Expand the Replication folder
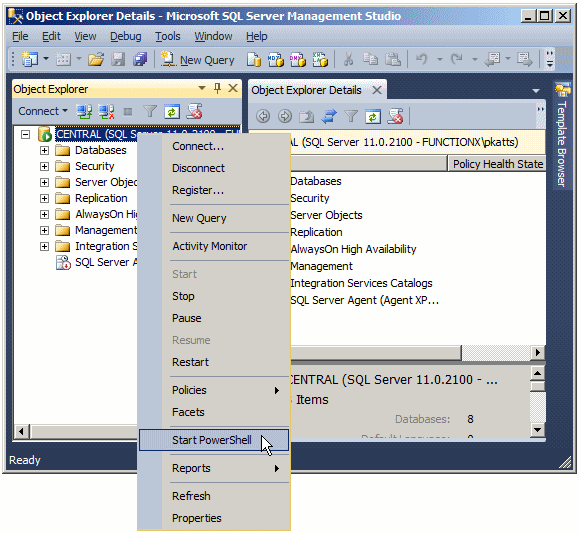579x534 pixels. [x=44, y=198]
